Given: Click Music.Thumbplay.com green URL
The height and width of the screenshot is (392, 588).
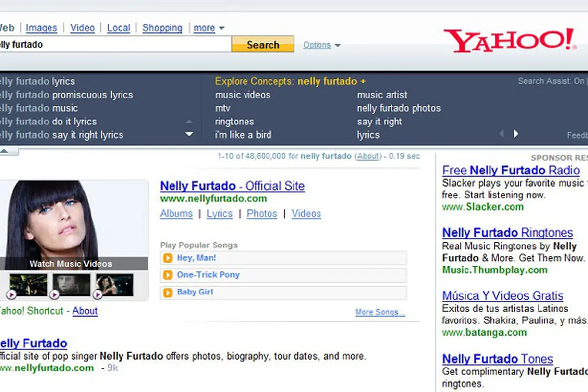Looking at the screenshot, I should click(495, 270).
